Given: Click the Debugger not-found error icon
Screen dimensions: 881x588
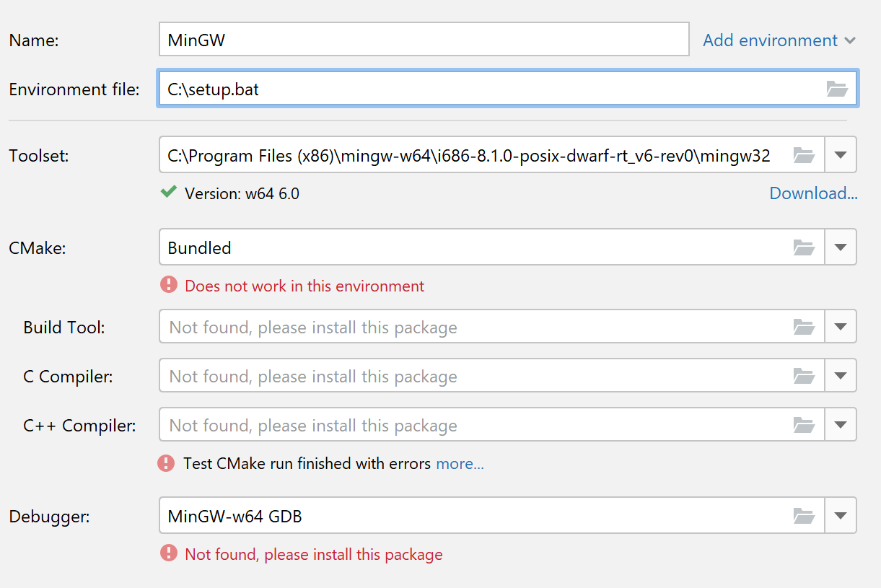Looking at the screenshot, I should [168, 553].
